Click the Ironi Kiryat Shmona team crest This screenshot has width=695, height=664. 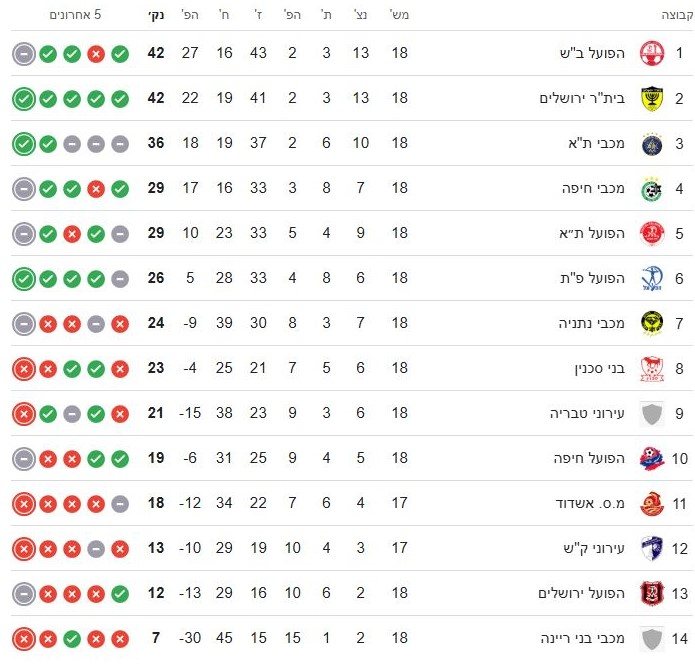pyautogui.click(x=652, y=548)
